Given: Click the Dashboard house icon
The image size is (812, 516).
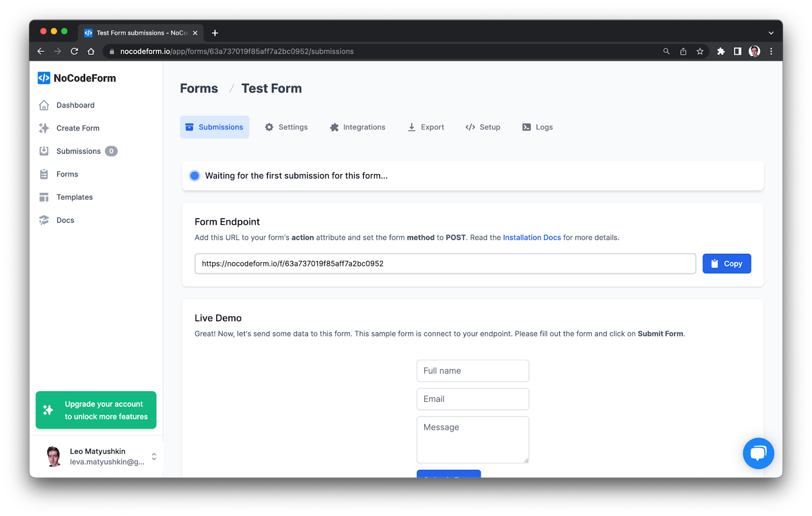Looking at the screenshot, I should (x=44, y=105).
